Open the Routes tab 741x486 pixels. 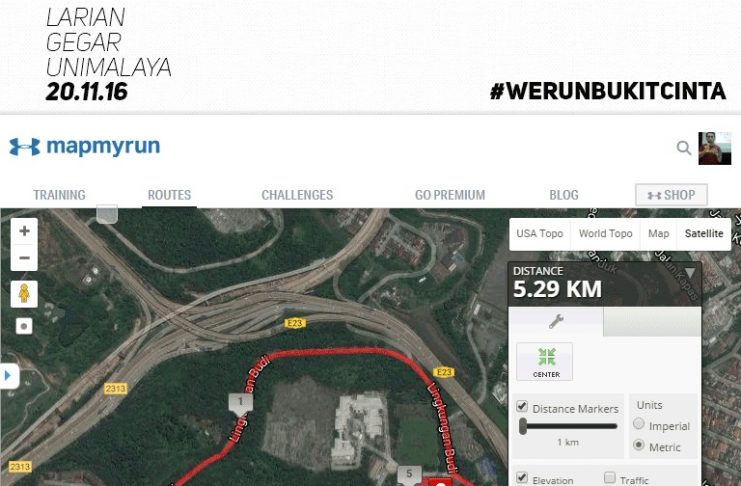click(169, 195)
